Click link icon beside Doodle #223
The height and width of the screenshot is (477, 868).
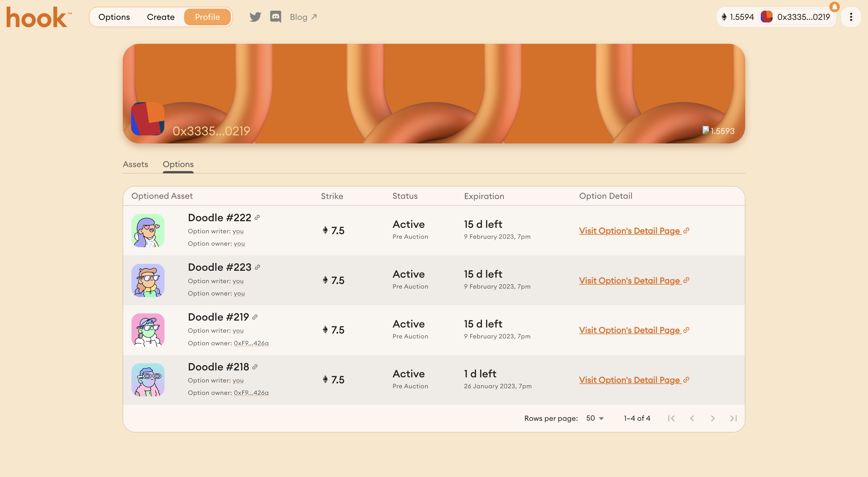click(257, 267)
